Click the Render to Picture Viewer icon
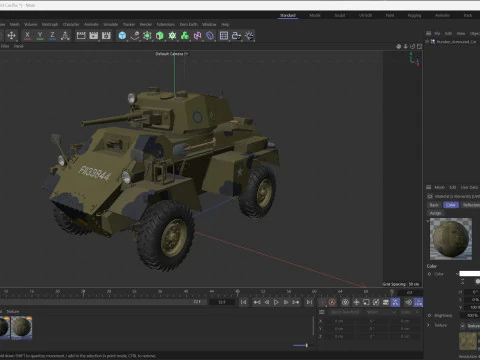This screenshot has width=480, height=360. click(x=94, y=36)
